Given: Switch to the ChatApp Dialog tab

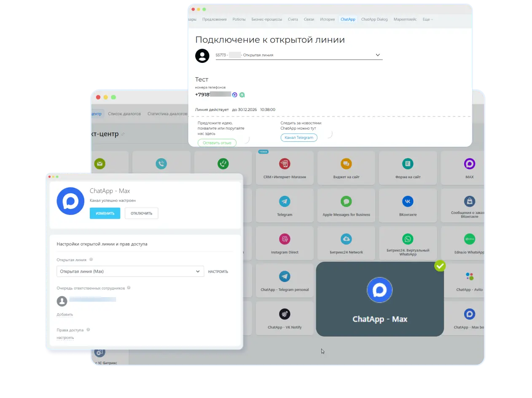Looking at the screenshot, I should click(374, 19).
